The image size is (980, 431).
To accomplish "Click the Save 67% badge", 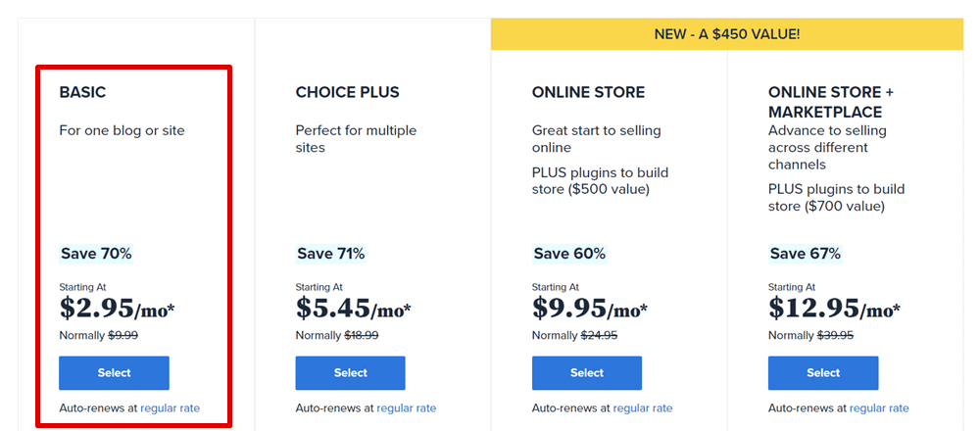I will tap(806, 254).
